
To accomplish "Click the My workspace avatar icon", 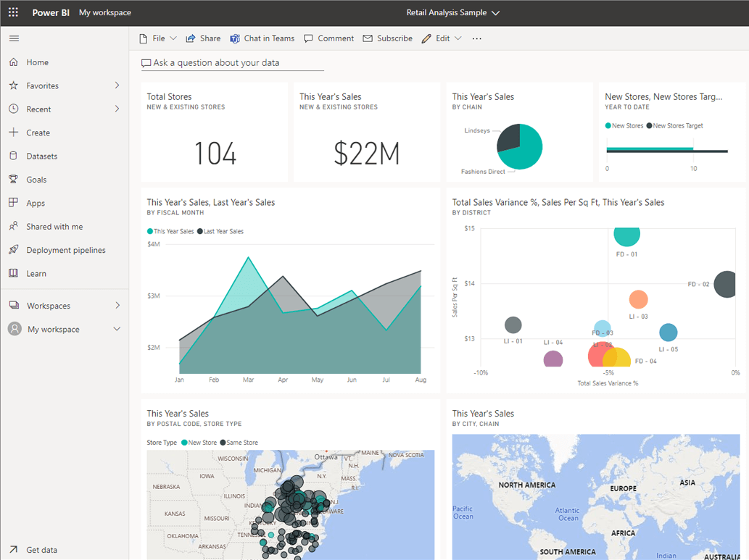I will click(x=15, y=329).
